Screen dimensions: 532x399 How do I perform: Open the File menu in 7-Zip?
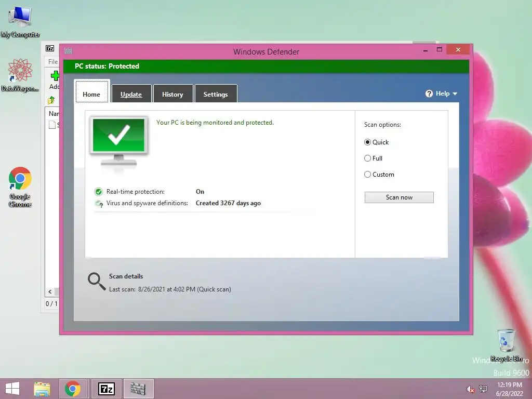(53, 62)
